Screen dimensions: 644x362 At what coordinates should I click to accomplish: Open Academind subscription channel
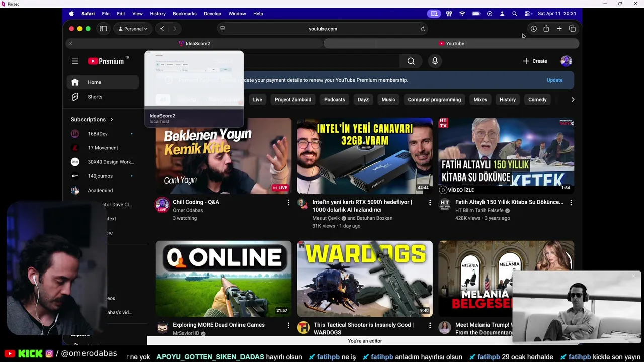[103, 190]
